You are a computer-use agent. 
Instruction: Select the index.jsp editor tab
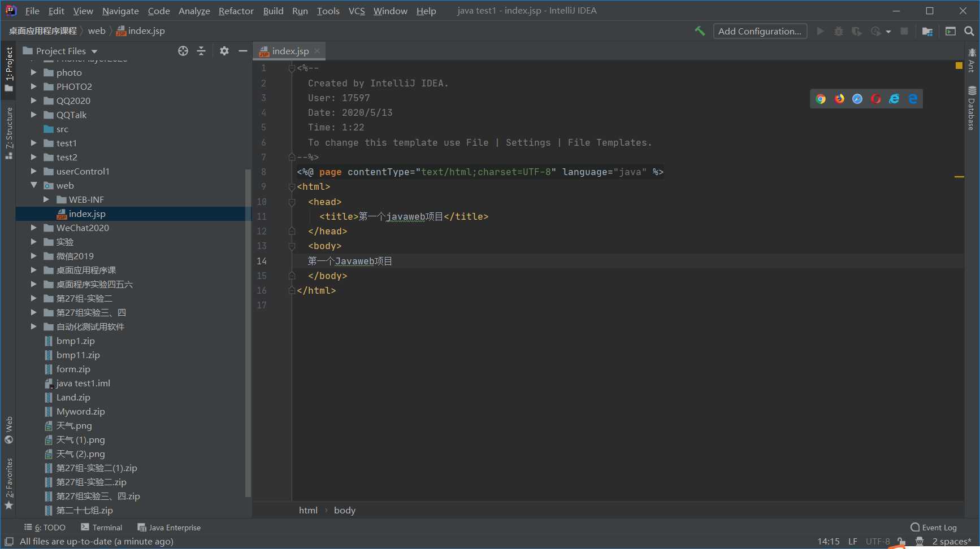(290, 51)
